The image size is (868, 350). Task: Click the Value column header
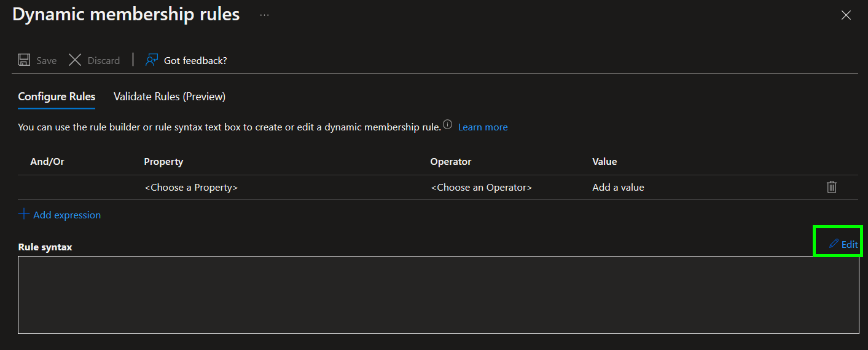604,161
